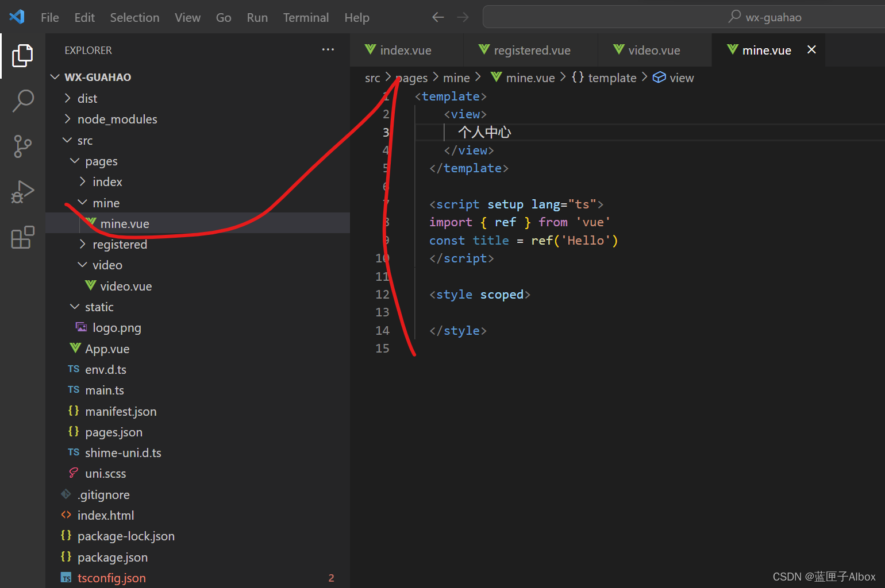This screenshot has width=885, height=588.
Task: Expand the node_modules folder
Action: [x=68, y=119]
